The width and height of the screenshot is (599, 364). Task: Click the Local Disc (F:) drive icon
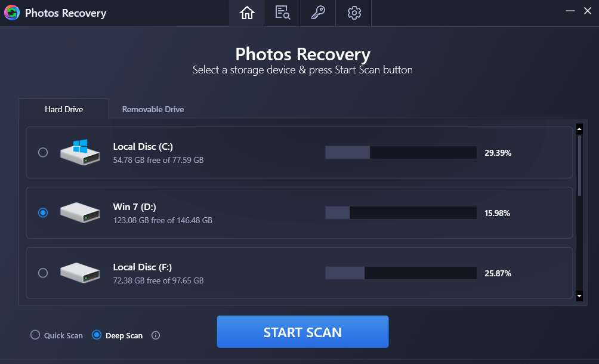[x=79, y=273]
